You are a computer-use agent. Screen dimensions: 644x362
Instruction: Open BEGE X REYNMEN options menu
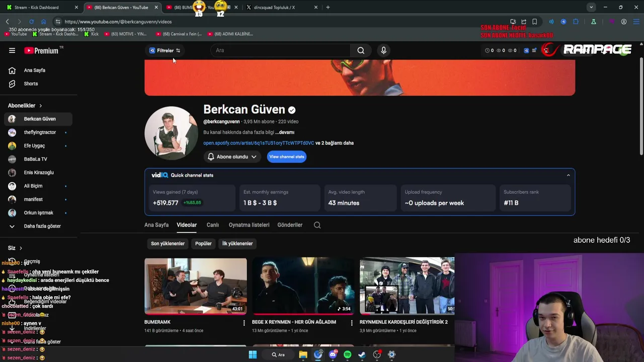pos(352,323)
